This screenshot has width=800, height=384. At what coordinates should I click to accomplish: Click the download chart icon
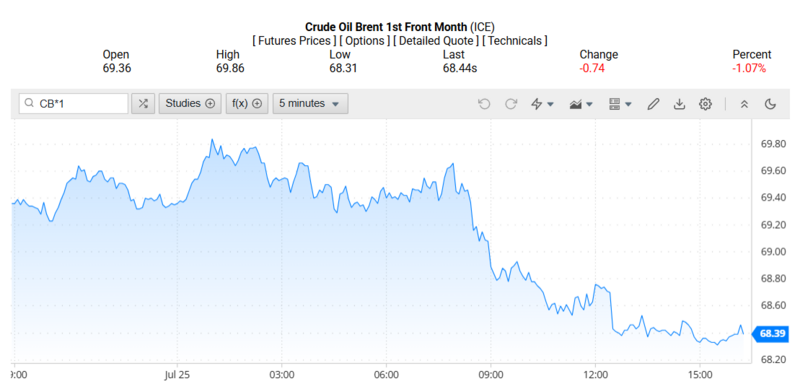click(x=679, y=104)
